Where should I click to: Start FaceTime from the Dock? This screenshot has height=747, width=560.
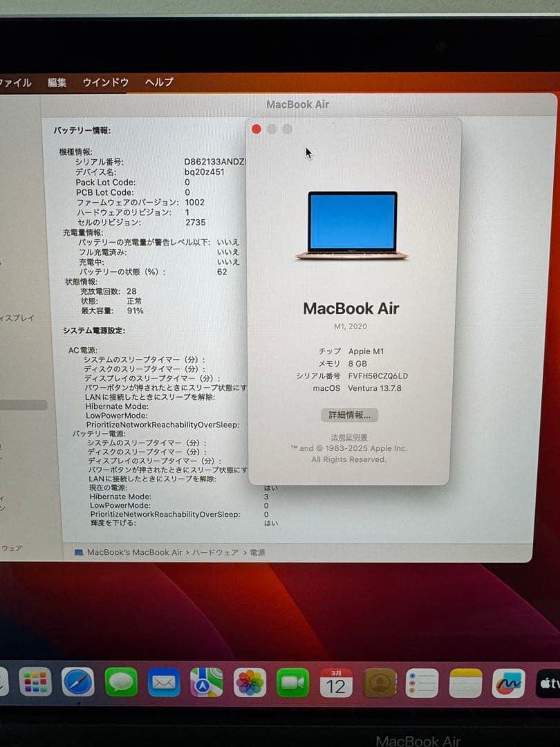(x=292, y=682)
